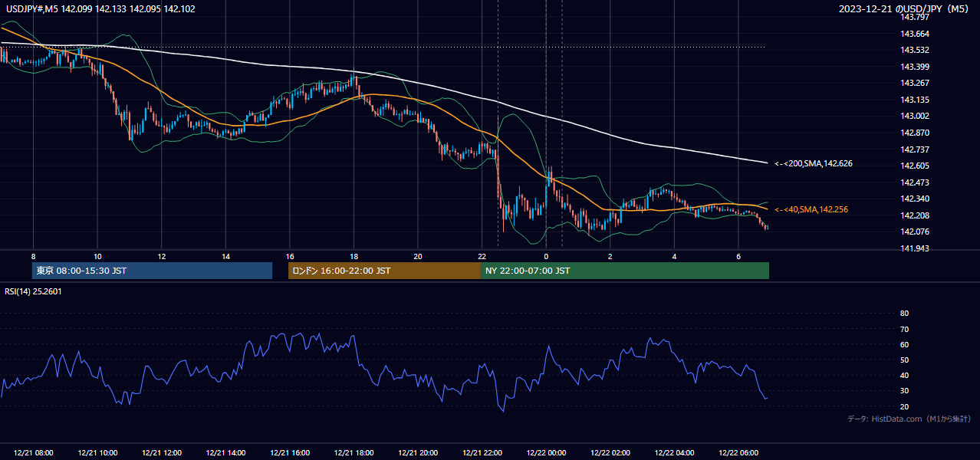980x460 pixels.
Task: Select the ロンドン 16:00-22:00 JST session bar
Action: [x=384, y=271]
